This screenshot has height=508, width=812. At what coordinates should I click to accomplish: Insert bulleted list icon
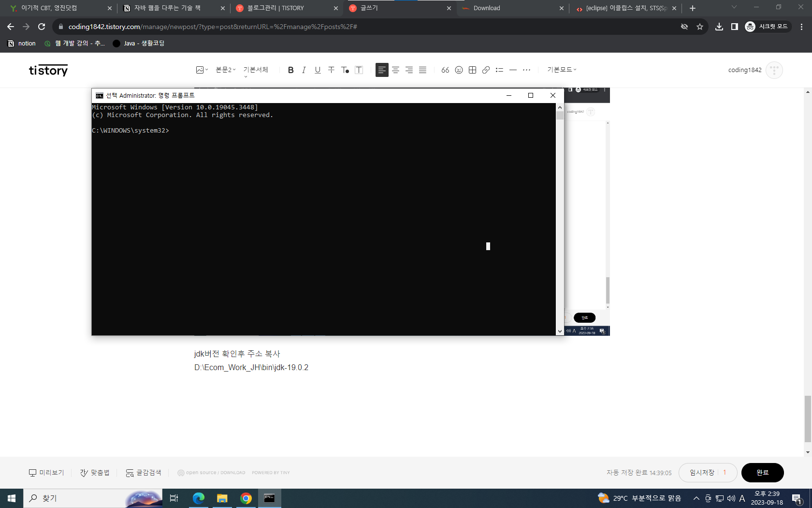click(499, 70)
